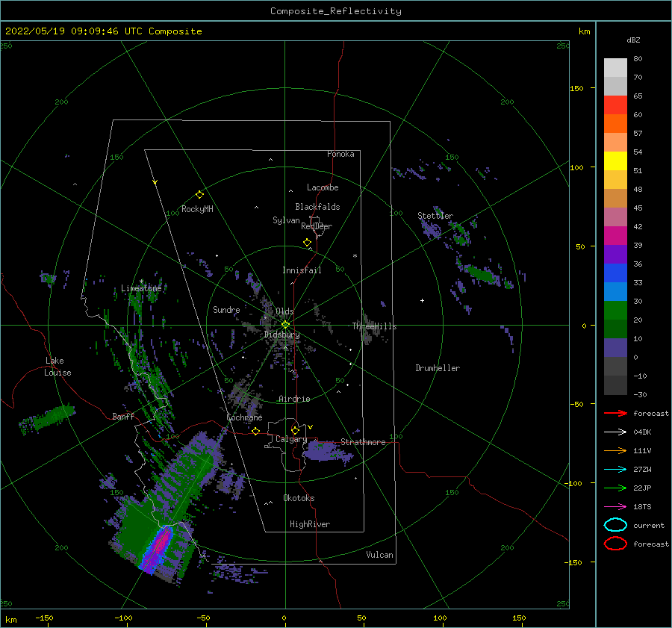Click the white plus marker east of ThreeHills
672x628 pixels.
422,300
